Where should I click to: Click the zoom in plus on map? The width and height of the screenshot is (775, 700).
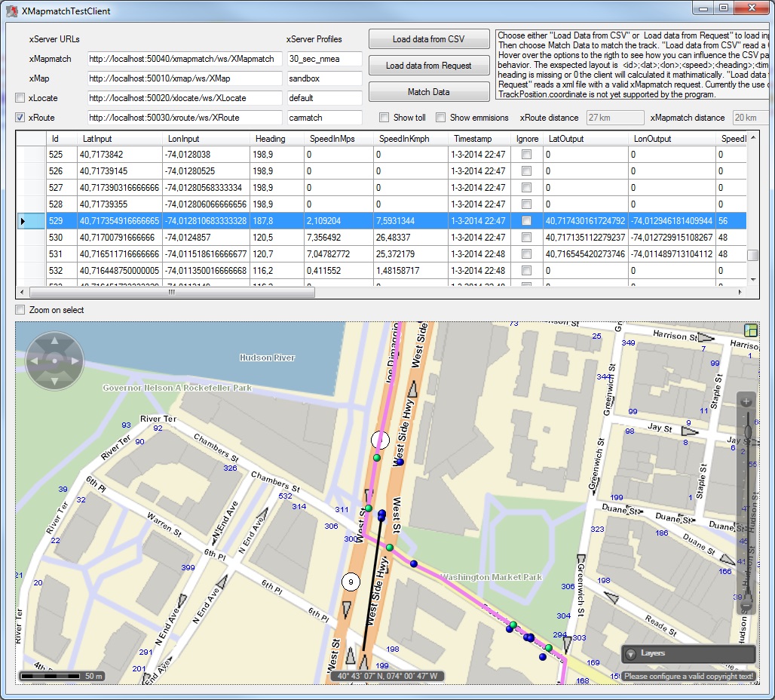click(x=746, y=402)
